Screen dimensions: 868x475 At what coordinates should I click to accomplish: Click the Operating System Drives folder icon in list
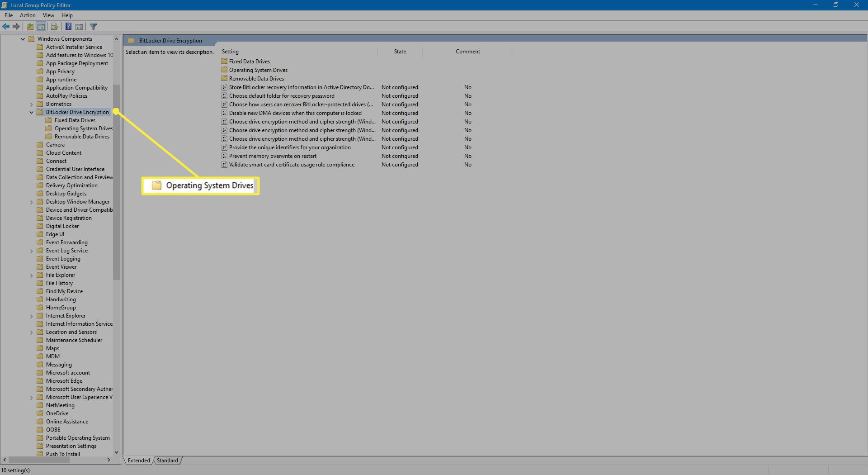click(x=224, y=70)
